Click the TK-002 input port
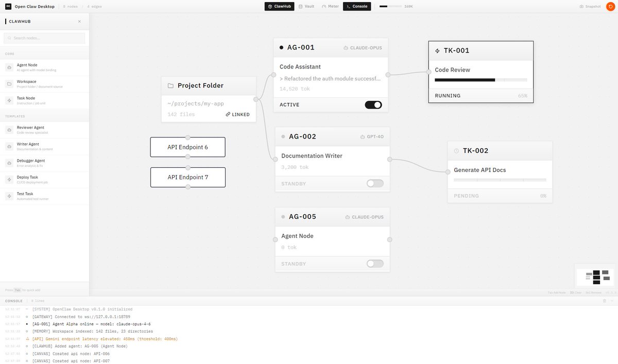This screenshot has height=364, width=618. pyautogui.click(x=448, y=172)
